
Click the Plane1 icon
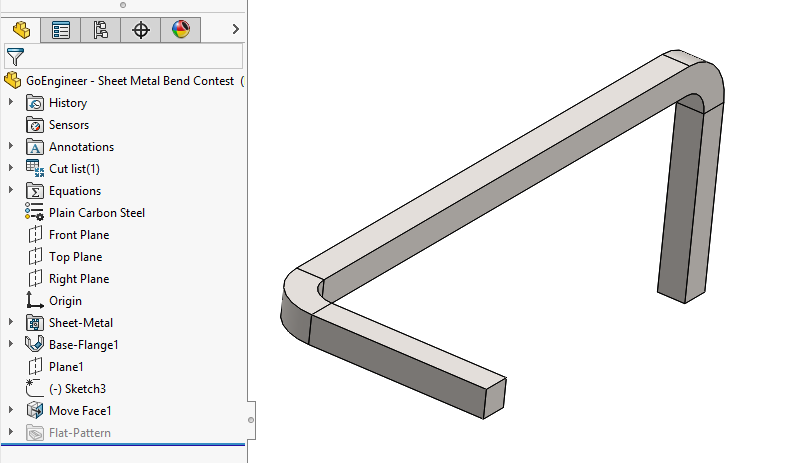(35, 367)
